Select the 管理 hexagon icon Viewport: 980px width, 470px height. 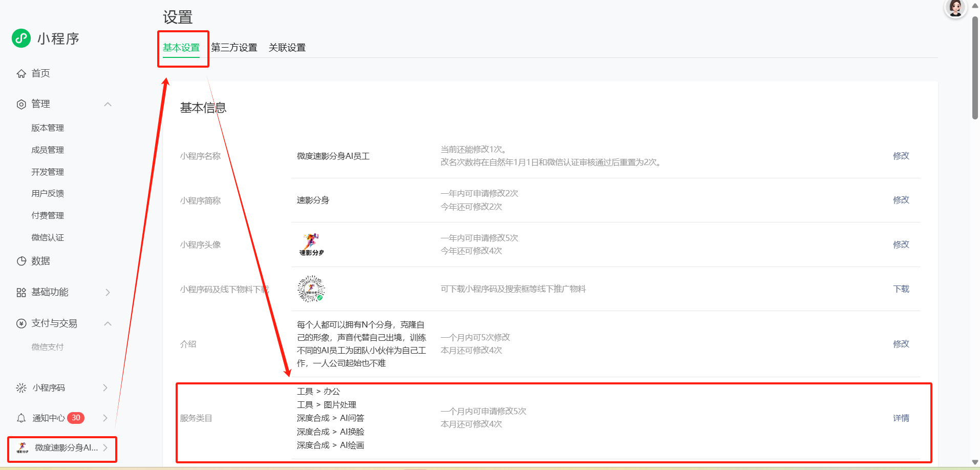click(x=21, y=104)
